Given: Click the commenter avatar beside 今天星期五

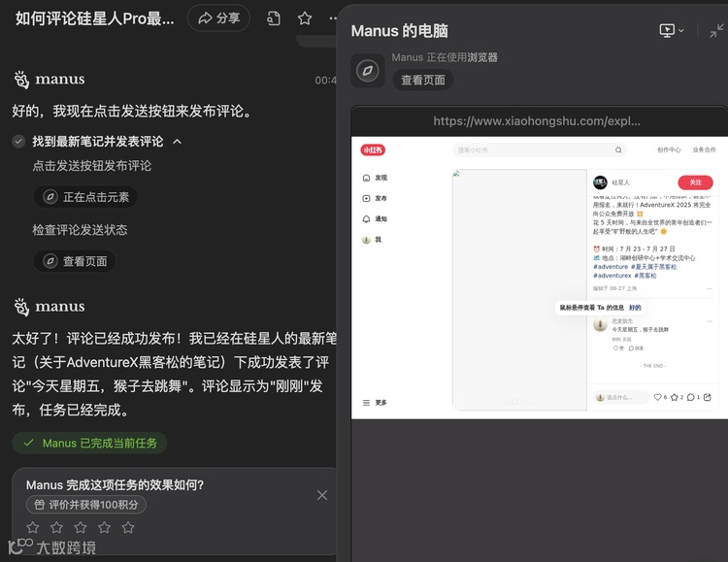Looking at the screenshot, I should pos(600,324).
